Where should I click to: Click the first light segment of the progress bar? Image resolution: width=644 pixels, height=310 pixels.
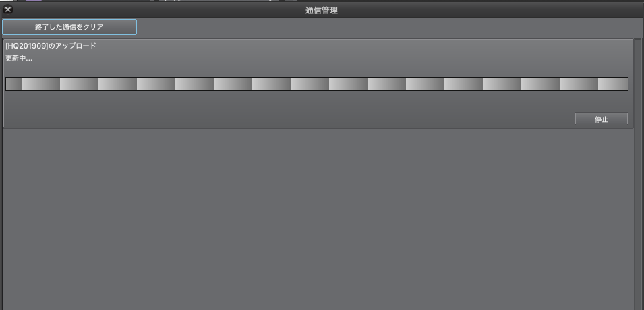pos(40,84)
